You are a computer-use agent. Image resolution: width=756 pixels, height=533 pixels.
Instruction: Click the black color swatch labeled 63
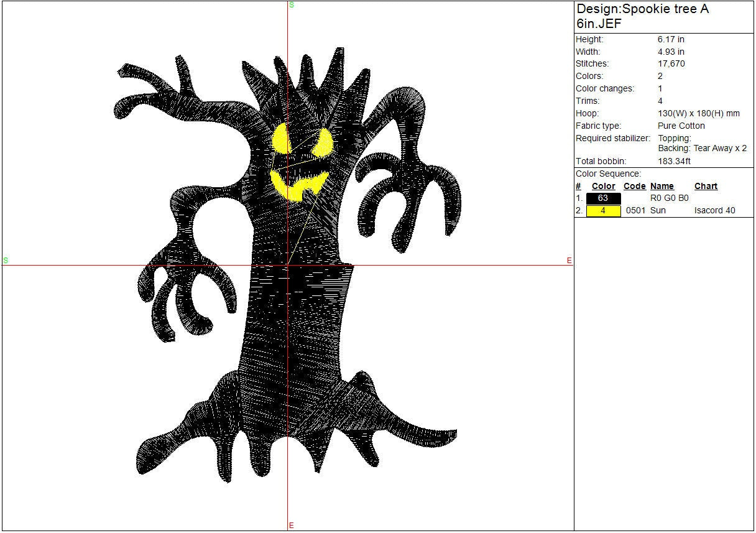tap(603, 198)
